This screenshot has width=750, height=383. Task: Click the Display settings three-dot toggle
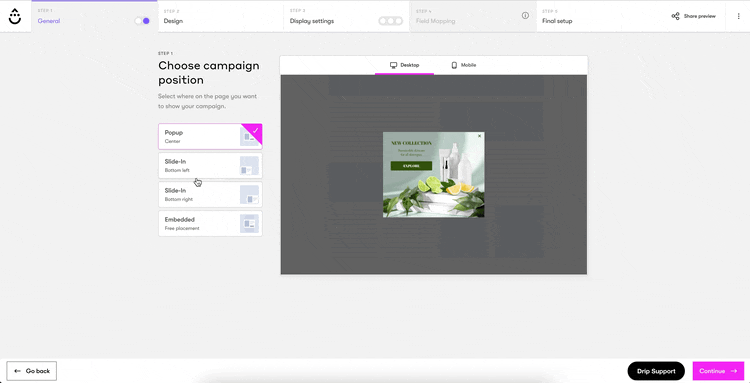[390, 21]
